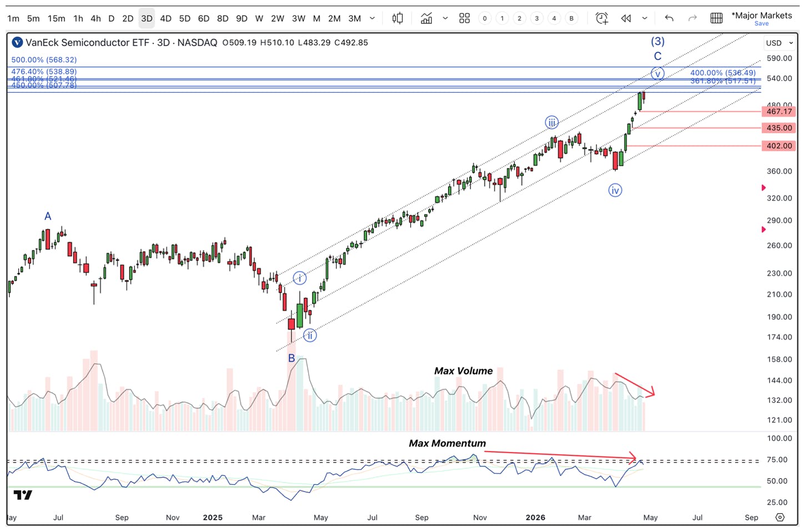This screenshot has height=532, width=803.
Task: Click the 500.00% (568.32) Fibonacci label
Action: click(x=44, y=59)
